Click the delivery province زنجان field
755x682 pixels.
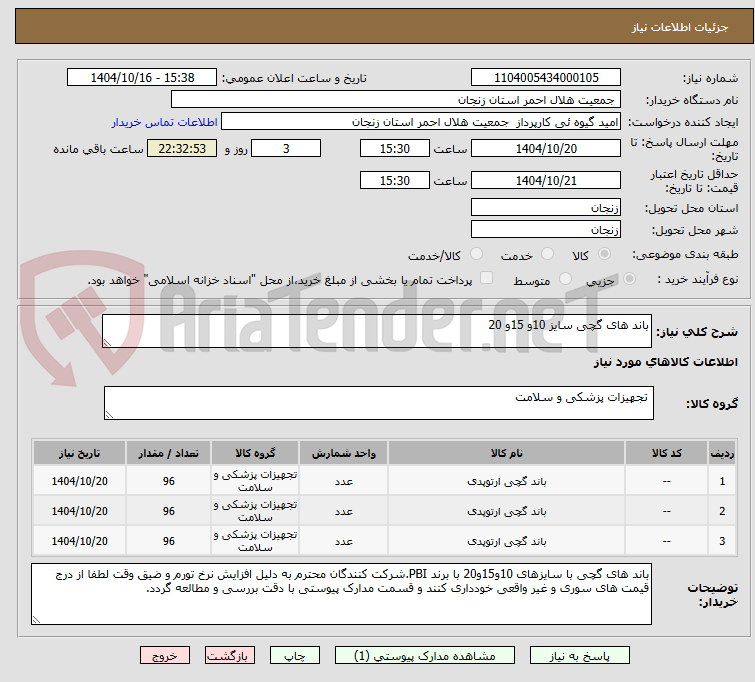click(546, 207)
